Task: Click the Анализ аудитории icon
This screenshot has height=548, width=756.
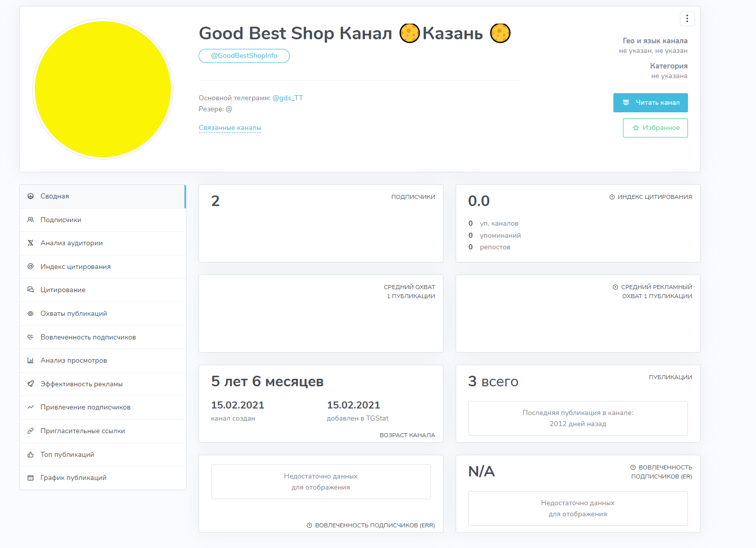Action: point(30,243)
